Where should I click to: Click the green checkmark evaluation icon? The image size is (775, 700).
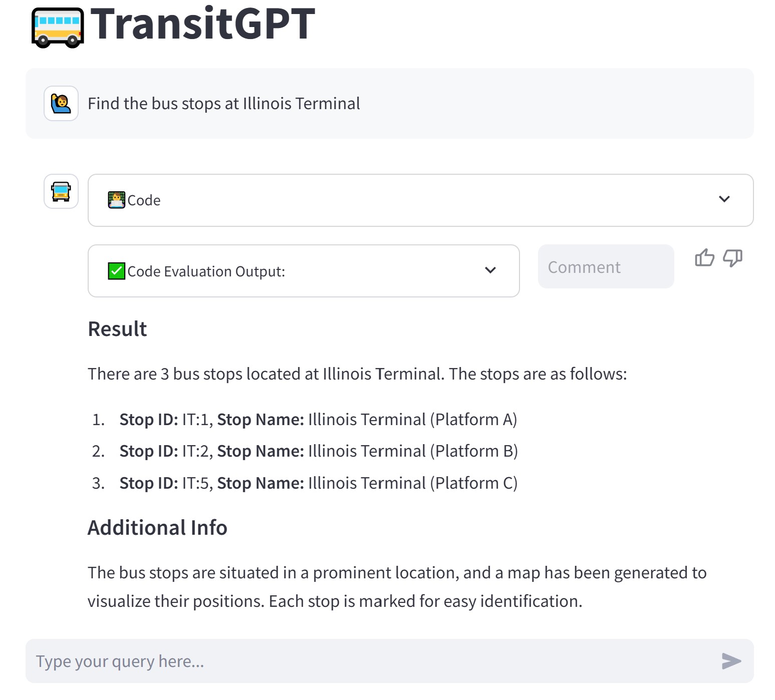click(117, 271)
